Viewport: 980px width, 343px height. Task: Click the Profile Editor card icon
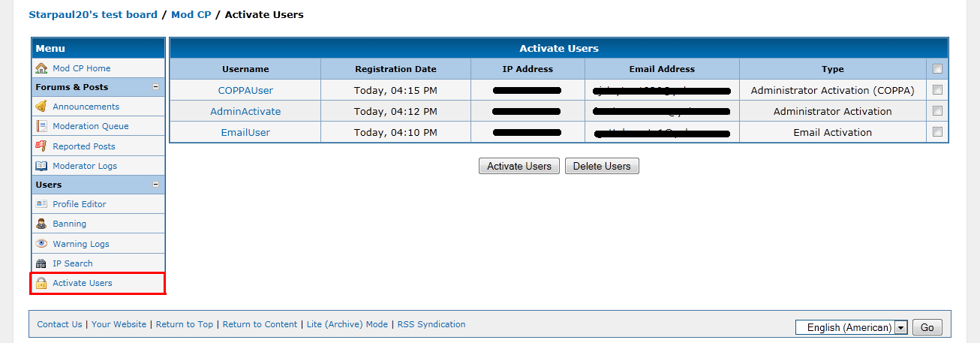tap(41, 204)
